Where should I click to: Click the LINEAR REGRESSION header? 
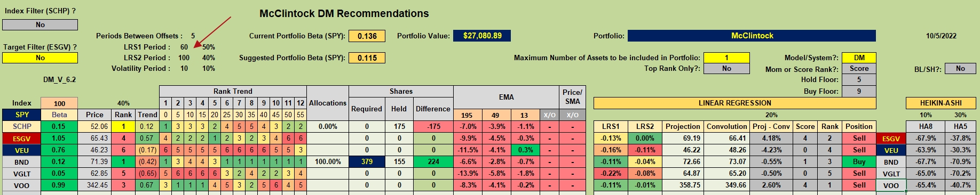coord(734,103)
